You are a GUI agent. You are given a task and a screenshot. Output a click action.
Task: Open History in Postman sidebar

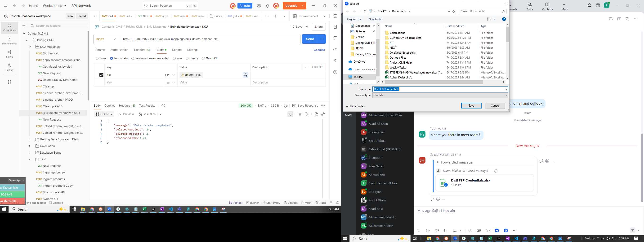9,67
